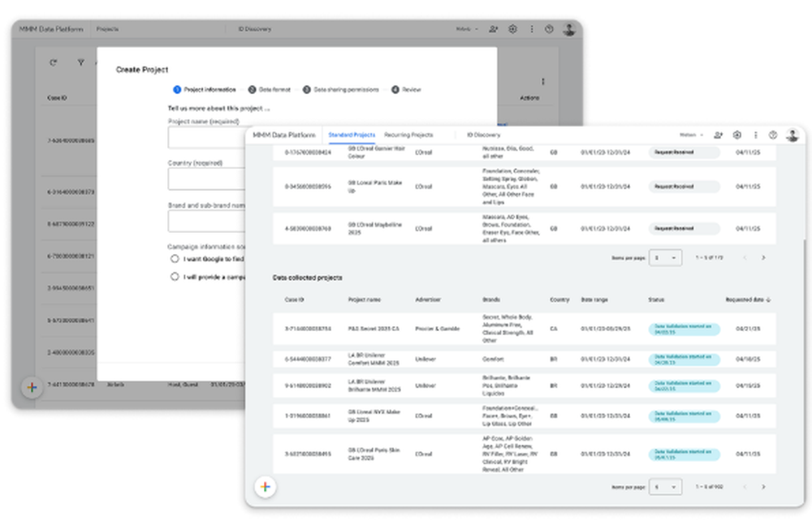The image size is (812, 521).
Task: Open the settings gear icon
Action: 737,136
